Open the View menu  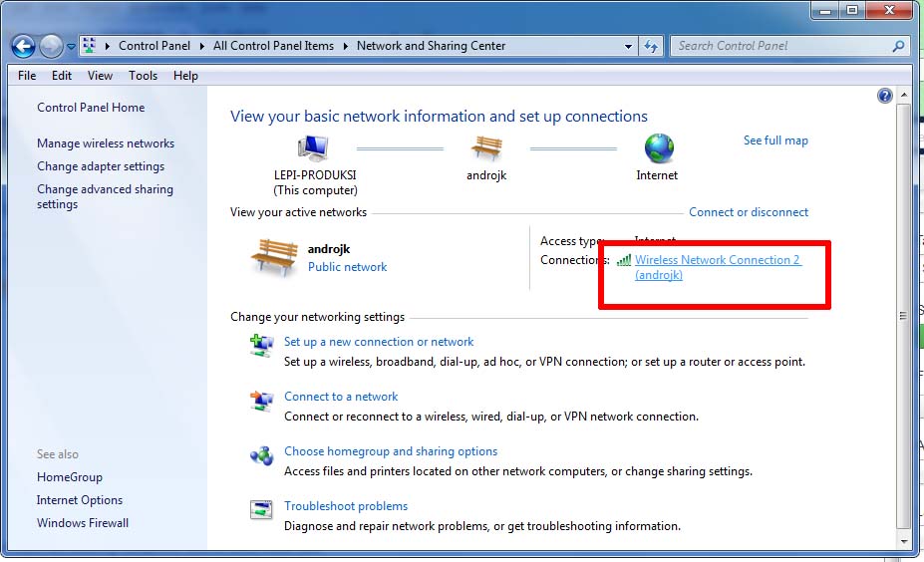point(100,76)
